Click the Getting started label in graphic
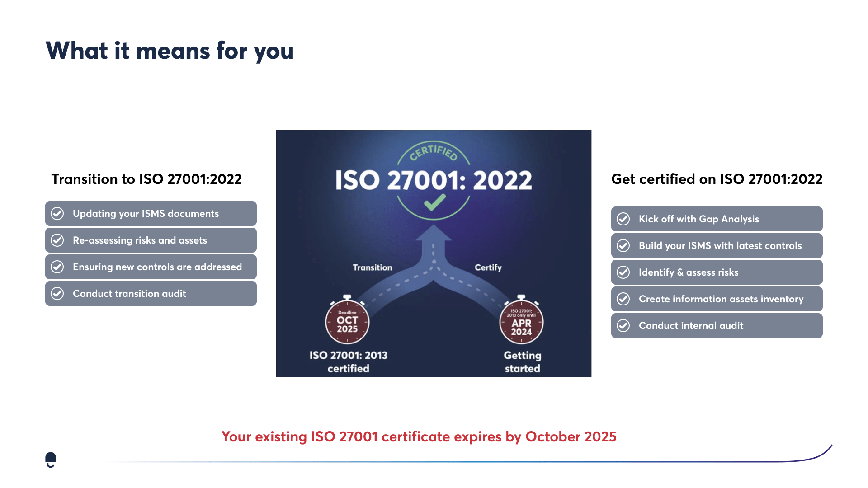The image size is (868, 488). pyautogui.click(x=523, y=362)
